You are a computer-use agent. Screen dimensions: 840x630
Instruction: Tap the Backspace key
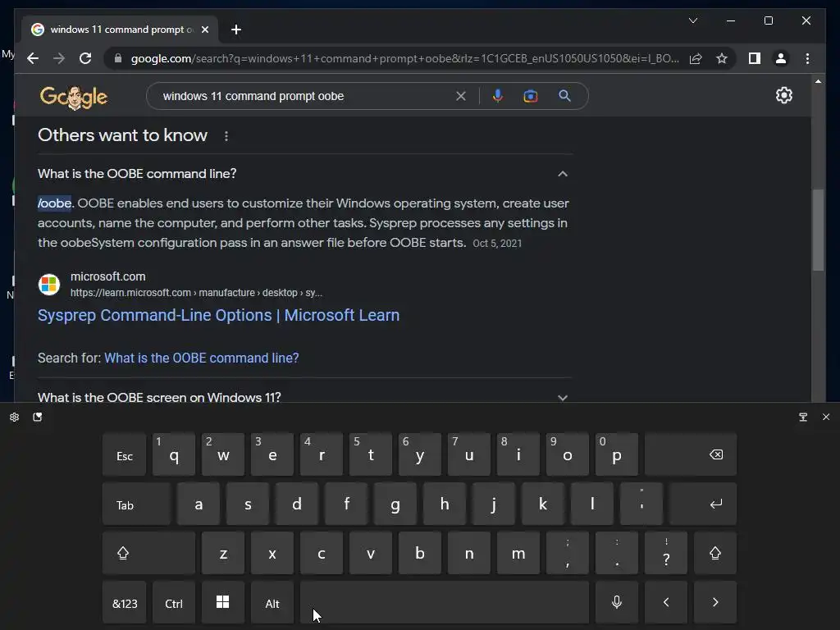[x=691, y=454]
